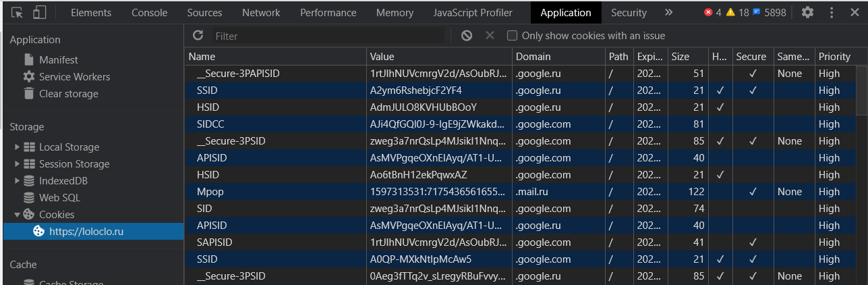Switch to the Elements tab
Screen dimensions: 868x285
tap(91, 13)
